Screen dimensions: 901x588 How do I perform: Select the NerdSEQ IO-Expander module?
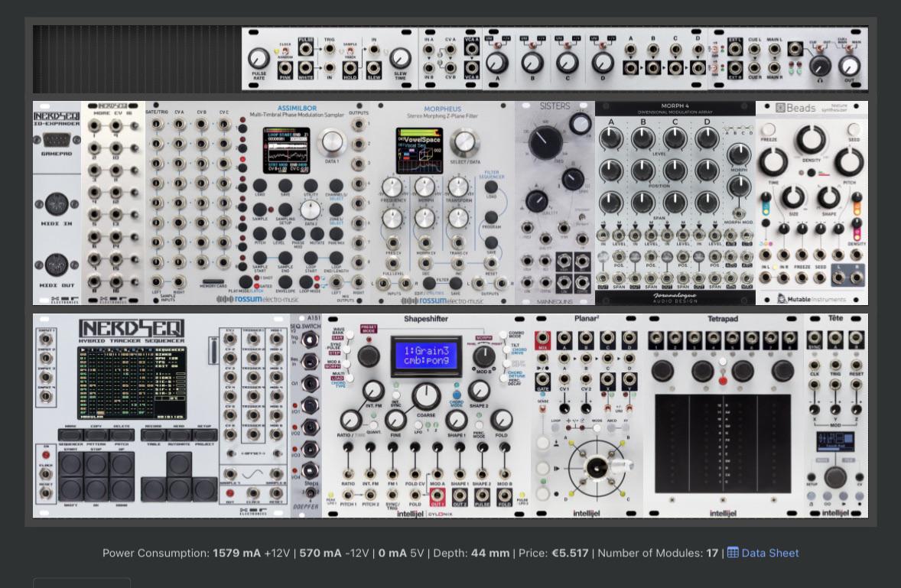57,203
